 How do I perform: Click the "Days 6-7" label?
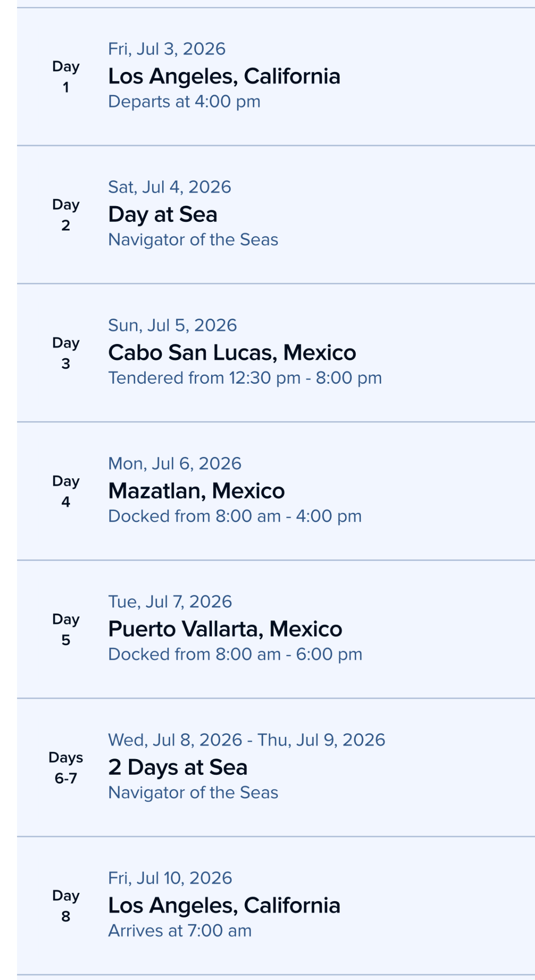(66, 768)
